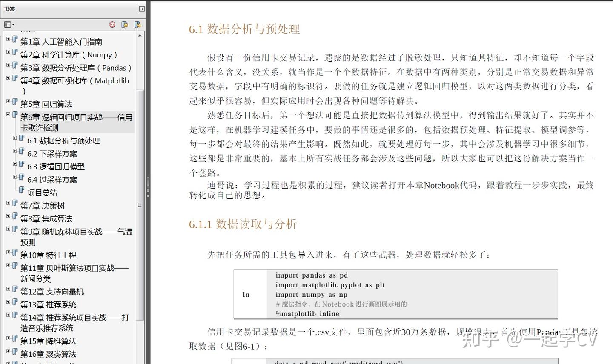Collapse the bookmarks panel with the arrow toggle
613x364 pixels.
tap(141, 9)
